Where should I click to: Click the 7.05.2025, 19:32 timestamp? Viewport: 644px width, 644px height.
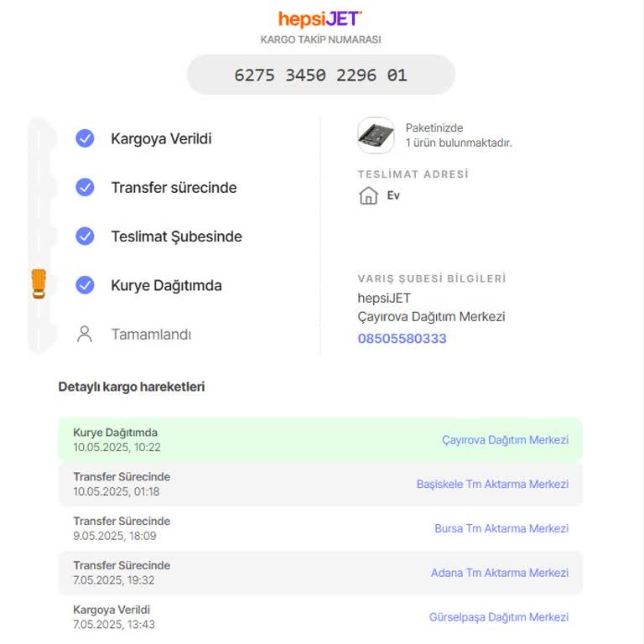tap(114, 580)
